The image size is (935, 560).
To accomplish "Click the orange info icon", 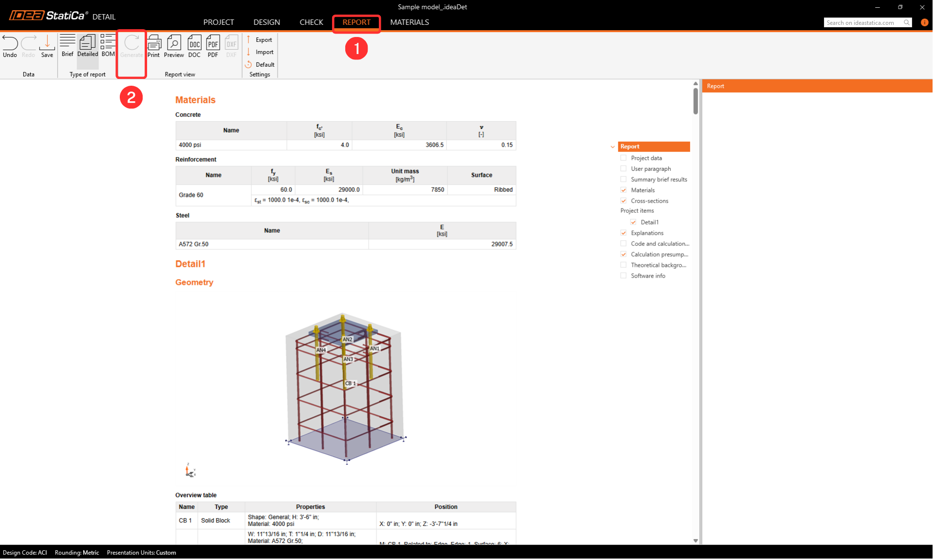I will click(924, 22).
